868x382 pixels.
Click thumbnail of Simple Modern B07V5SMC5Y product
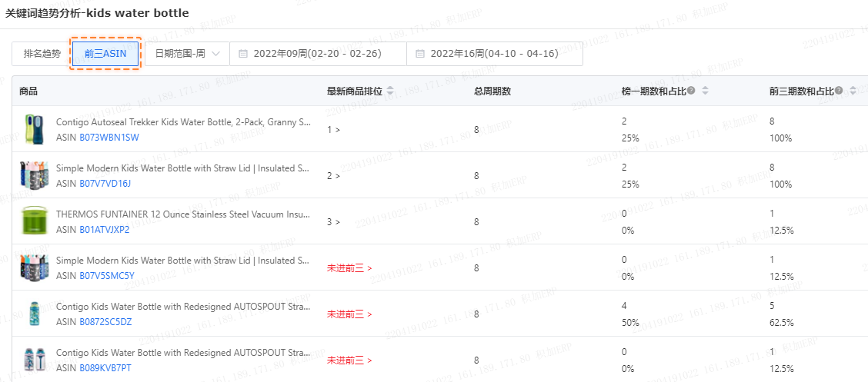coord(35,267)
